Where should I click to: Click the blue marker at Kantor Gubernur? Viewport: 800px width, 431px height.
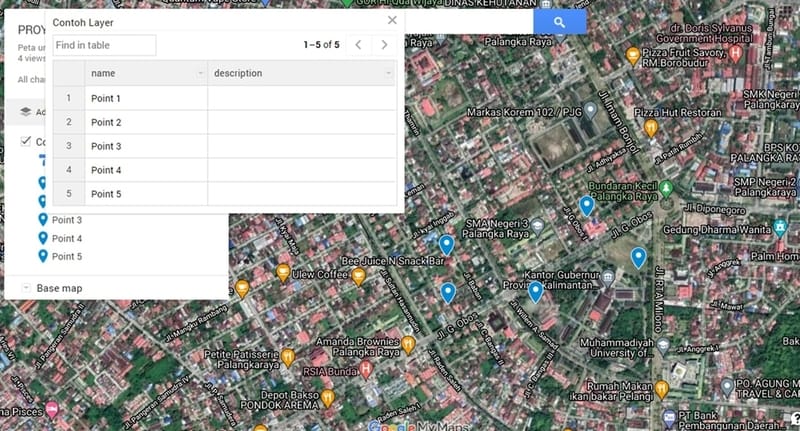(535, 292)
